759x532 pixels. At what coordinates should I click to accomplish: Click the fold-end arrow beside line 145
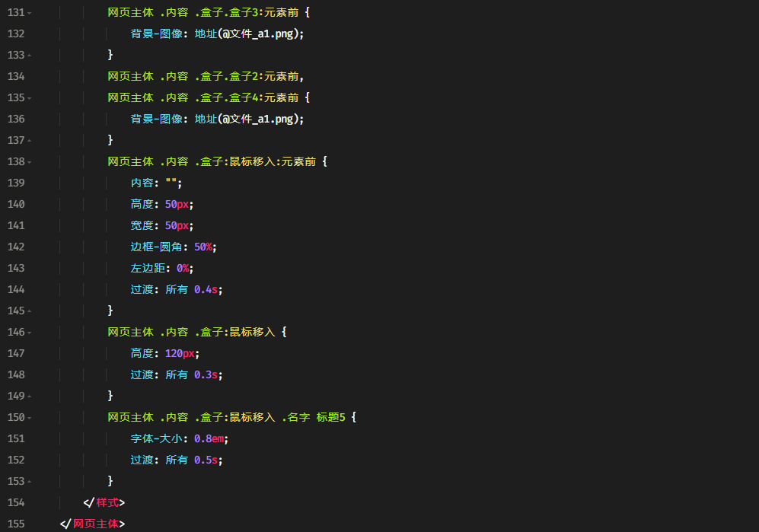tap(30, 311)
